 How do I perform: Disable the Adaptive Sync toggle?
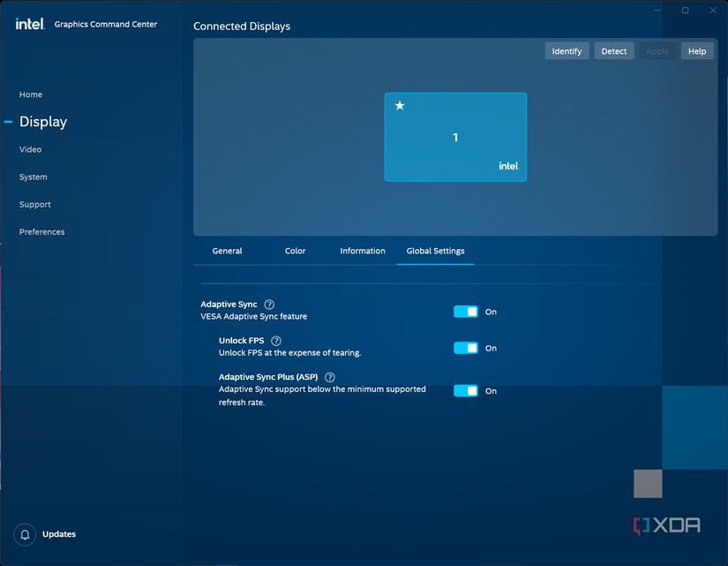(x=466, y=312)
